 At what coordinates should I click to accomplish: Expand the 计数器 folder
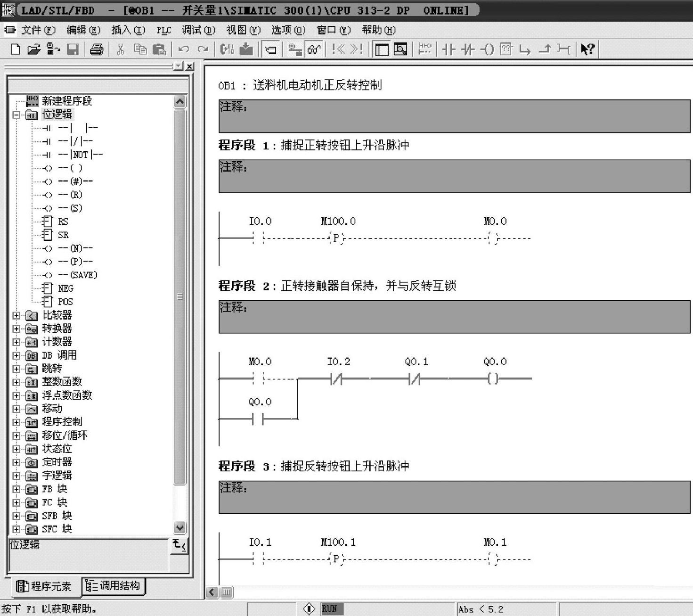coord(16,342)
